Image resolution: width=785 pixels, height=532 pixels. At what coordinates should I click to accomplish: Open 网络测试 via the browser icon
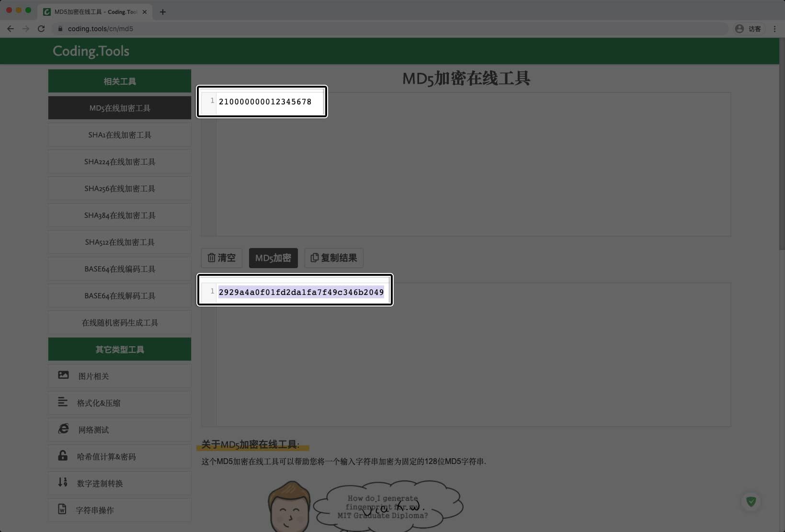[63, 429]
